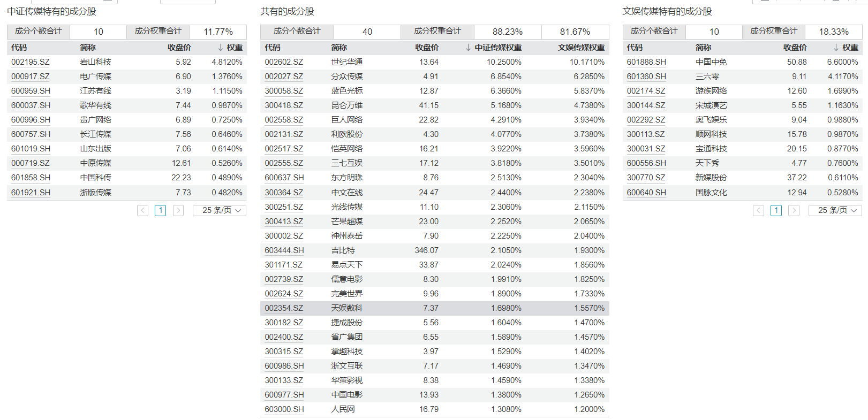Screen dimensions: 868x420
Task: Open stock code 300770.SZ
Action: point(646,178)
